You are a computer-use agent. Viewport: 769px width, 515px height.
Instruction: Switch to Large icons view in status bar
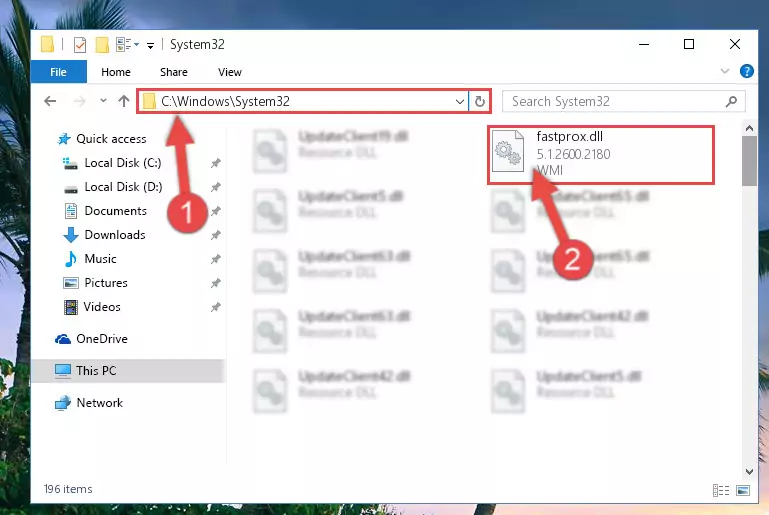tap(743, 490)
